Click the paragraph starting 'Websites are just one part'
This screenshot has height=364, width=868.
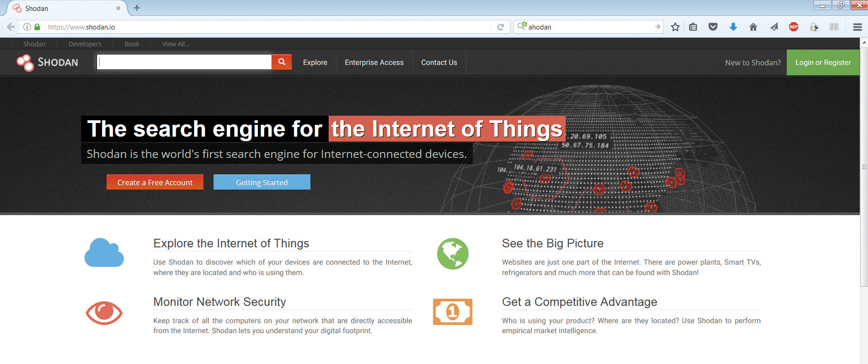(x=631, y=267)
